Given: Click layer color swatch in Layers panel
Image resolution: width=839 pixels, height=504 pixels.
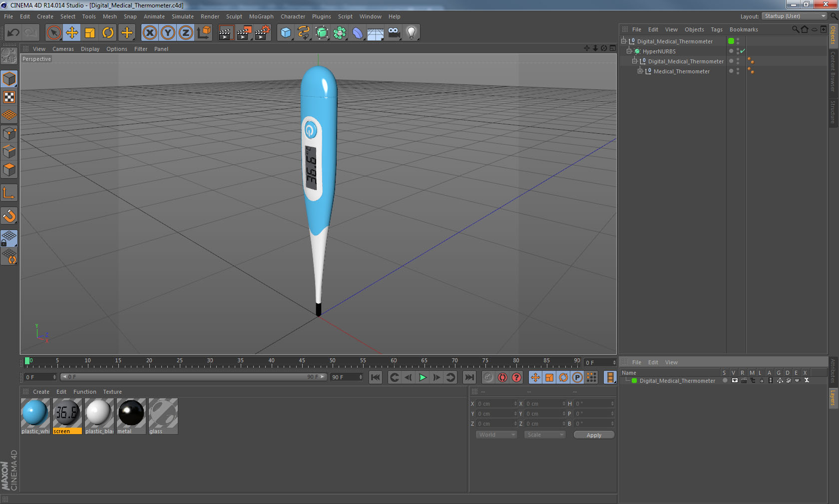Looking at the screenshot, I should point(634,381).
